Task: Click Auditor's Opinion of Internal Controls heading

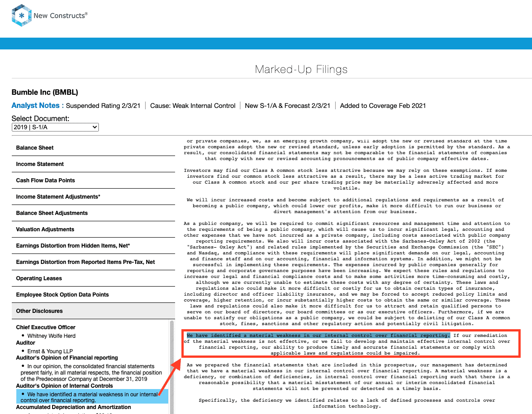Action: 64,386
